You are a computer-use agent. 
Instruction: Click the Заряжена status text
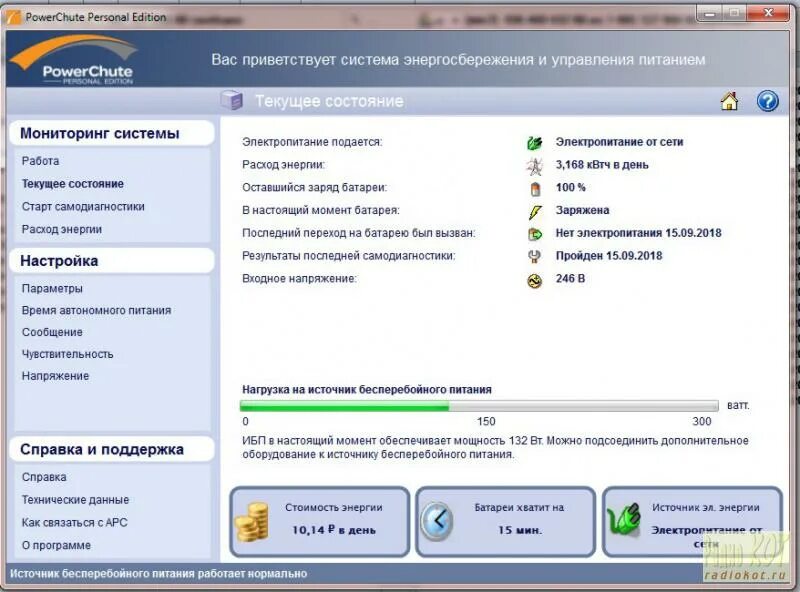point(582,210)
